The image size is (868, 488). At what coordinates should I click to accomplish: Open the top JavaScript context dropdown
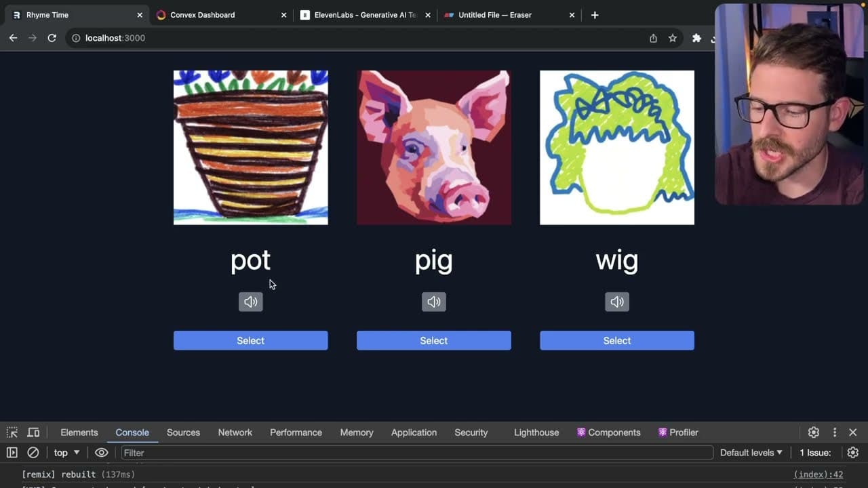coord(66,453)
